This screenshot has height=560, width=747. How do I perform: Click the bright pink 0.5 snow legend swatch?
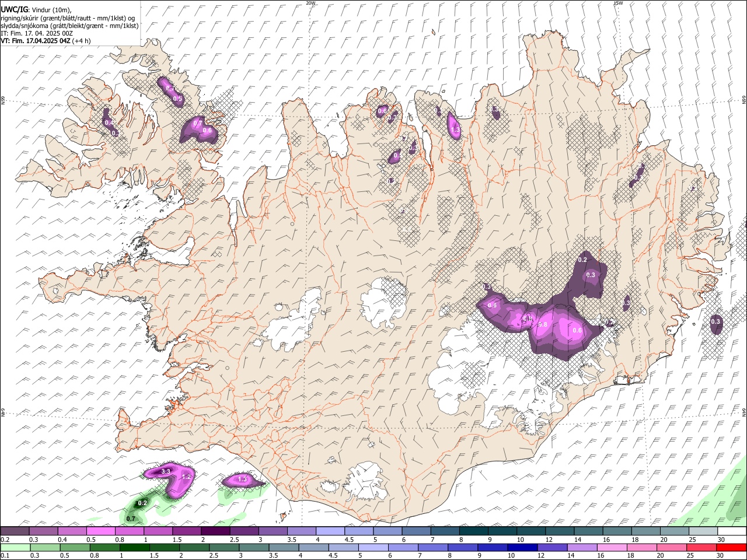click(100, 531)
